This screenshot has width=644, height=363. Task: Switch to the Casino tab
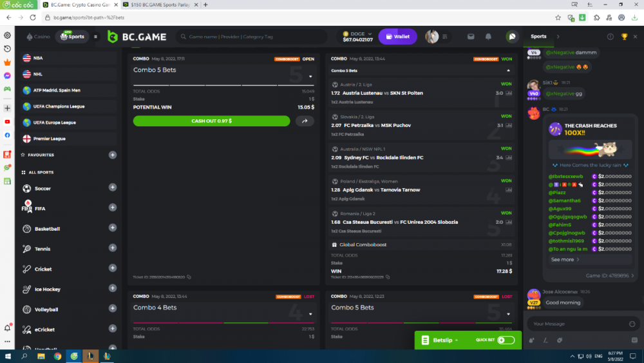tap(38, 37)
